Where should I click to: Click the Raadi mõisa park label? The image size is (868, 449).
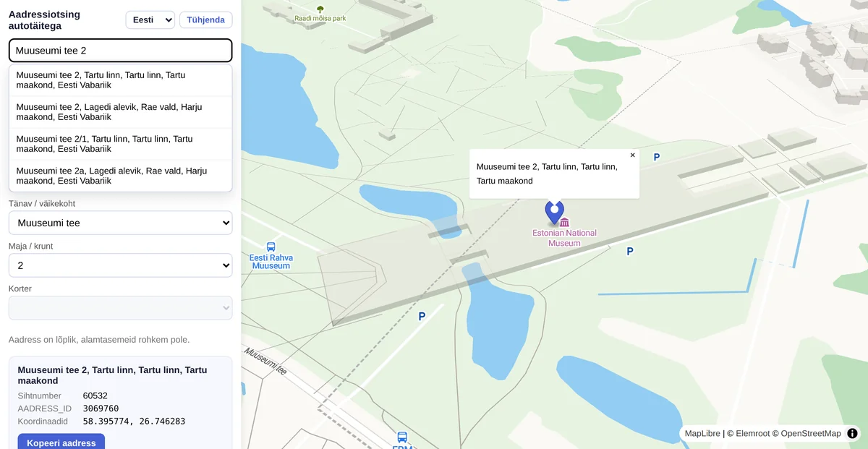coord(320,18)
